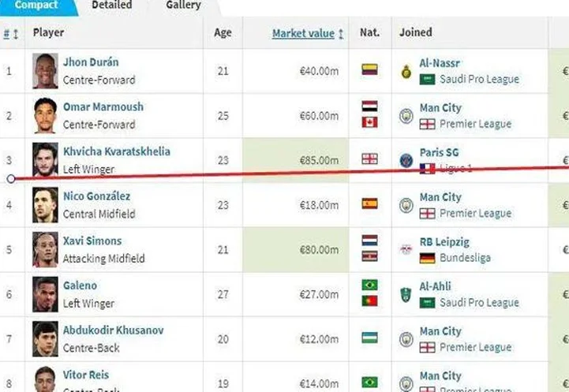Sort by the # column arrows

(x=10, y=34)
